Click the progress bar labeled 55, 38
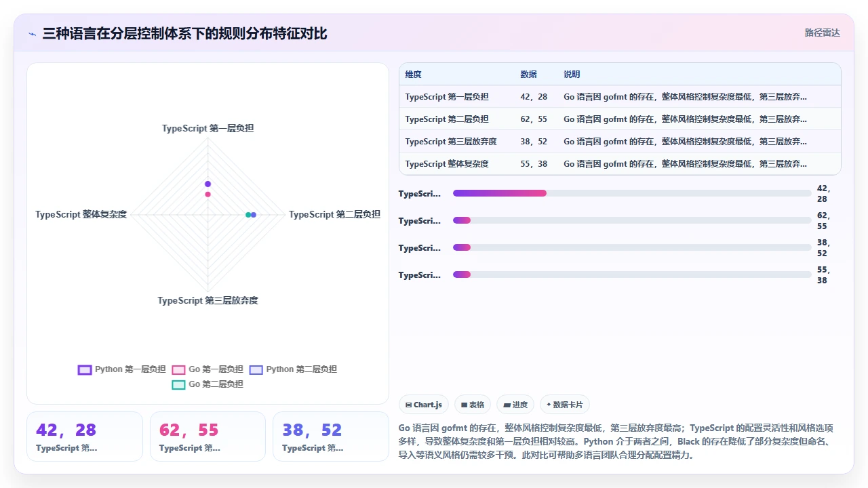This screenshot has width=868, height=488. [632, 275]
